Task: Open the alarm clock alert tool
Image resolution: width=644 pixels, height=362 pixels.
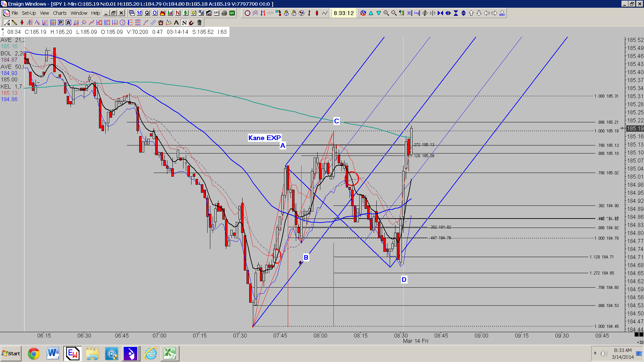Action: tap(161, 22)
